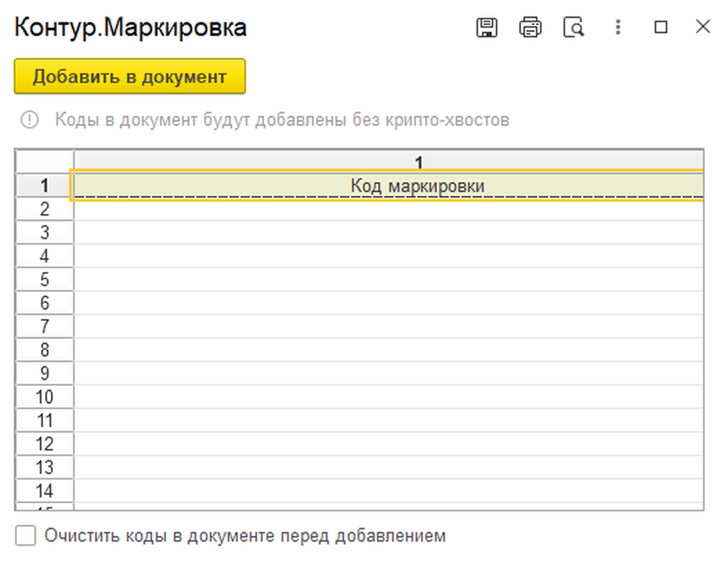
Task: Select row header number 5
Action: click(44, 279)
